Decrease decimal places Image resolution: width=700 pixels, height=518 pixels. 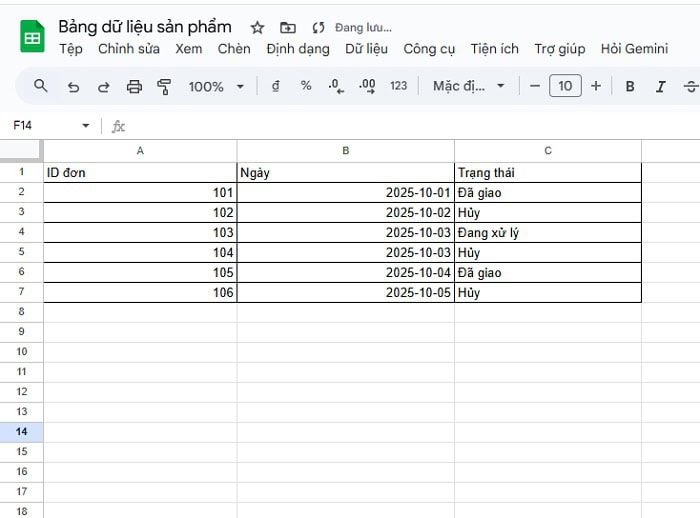pos(336,86)
